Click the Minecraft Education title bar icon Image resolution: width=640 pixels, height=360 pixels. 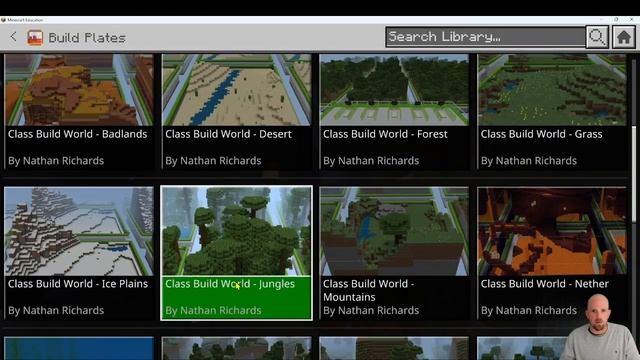[3, 20]
